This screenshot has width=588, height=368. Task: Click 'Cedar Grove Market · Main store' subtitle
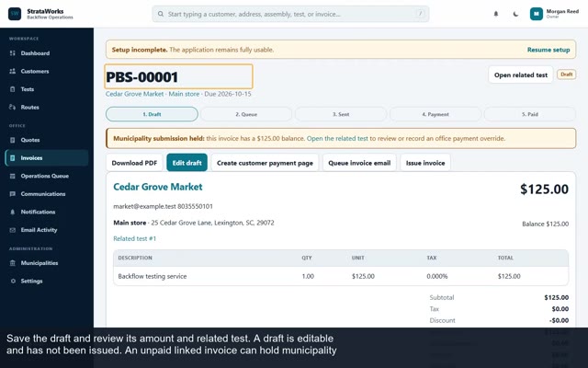click(x=153, y=94)
